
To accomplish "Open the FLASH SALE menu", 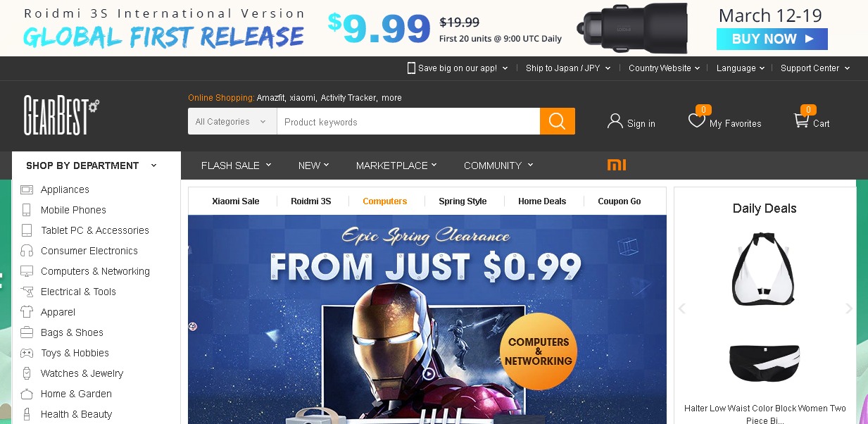I will [236, 166].
